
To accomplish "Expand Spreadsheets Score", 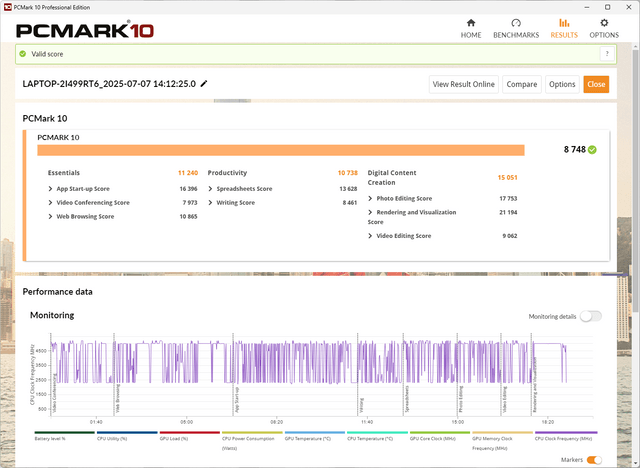I will pos(210,189).
